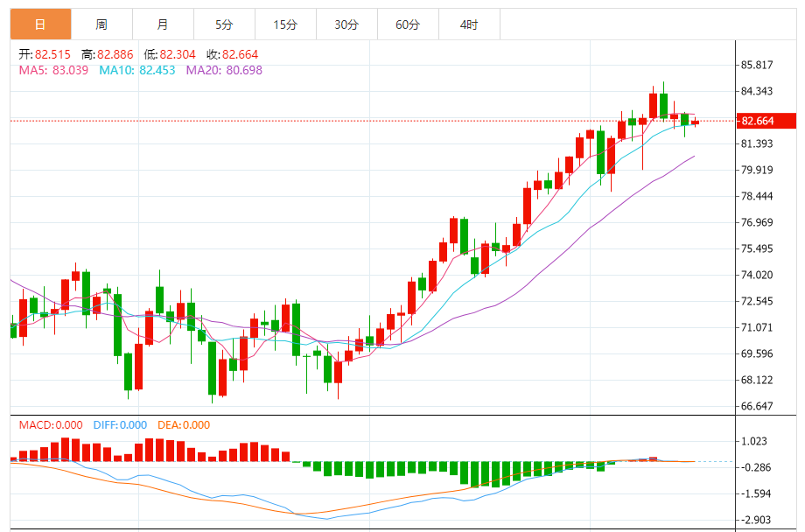Click the 85.817 price axis label

(x=757, y=65)
